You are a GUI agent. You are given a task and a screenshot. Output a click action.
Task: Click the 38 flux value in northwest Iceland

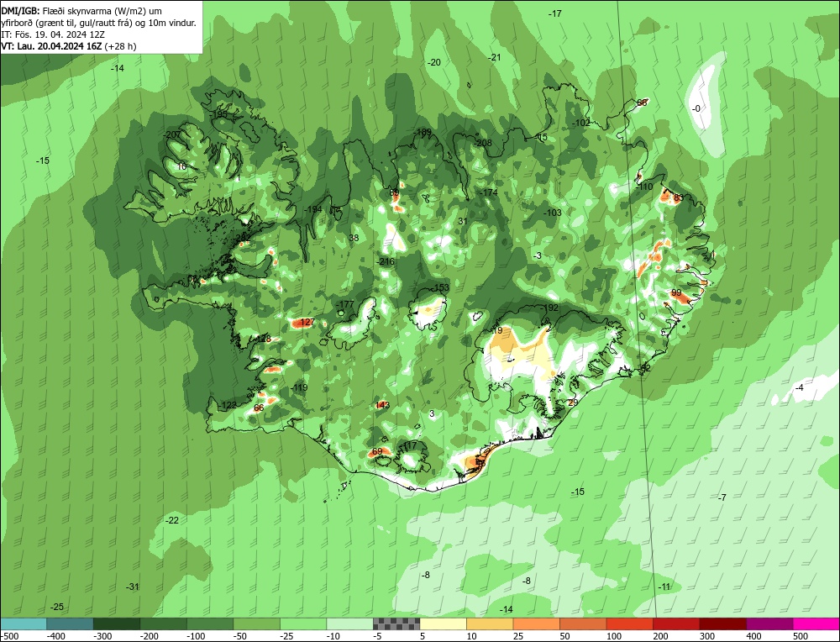click(x=354, y=238)
